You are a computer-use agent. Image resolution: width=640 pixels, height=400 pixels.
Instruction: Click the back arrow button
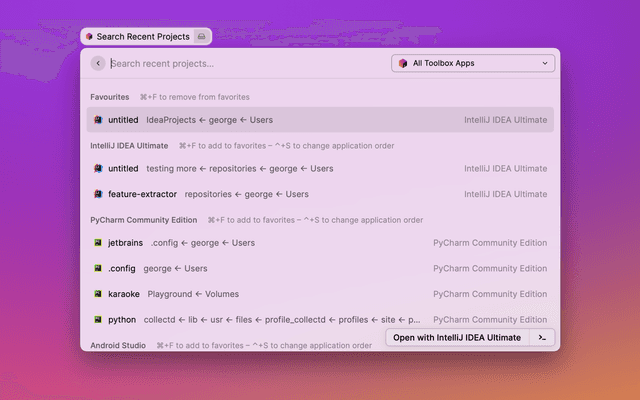tap(98, 63)
